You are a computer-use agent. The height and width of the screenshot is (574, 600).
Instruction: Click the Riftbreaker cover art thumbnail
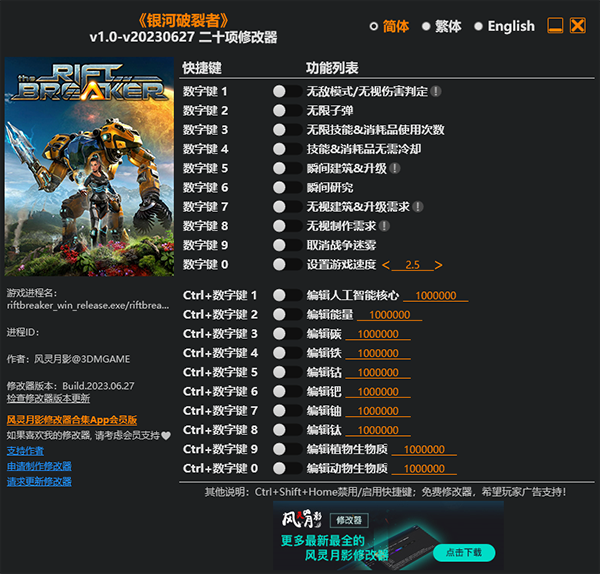pyautogui.click(x=89, y=166)
